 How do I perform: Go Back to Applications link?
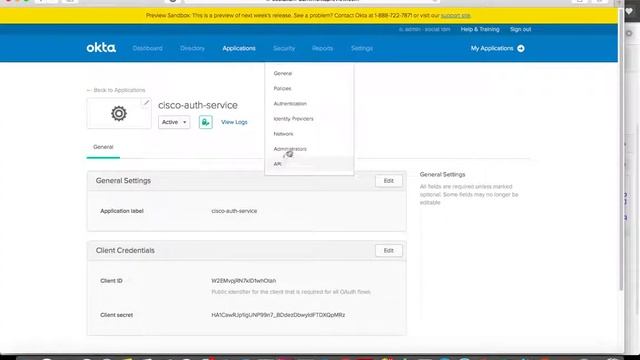(x=116, y=90)
